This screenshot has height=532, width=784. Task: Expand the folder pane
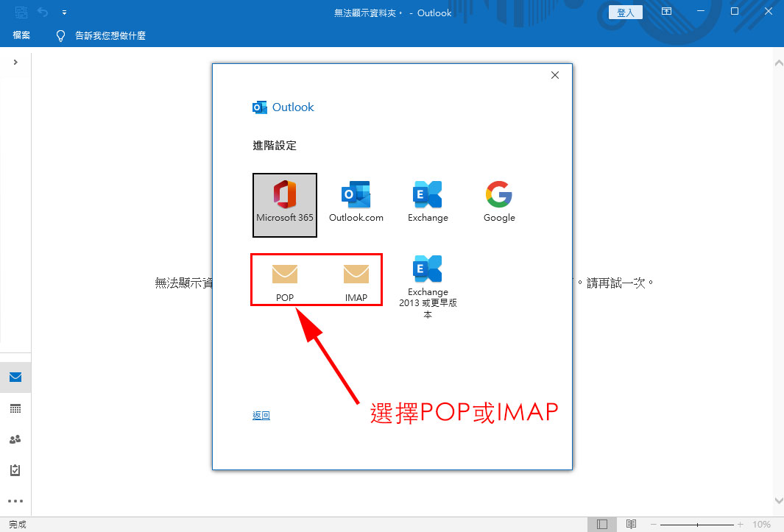(x=15, y=62)
